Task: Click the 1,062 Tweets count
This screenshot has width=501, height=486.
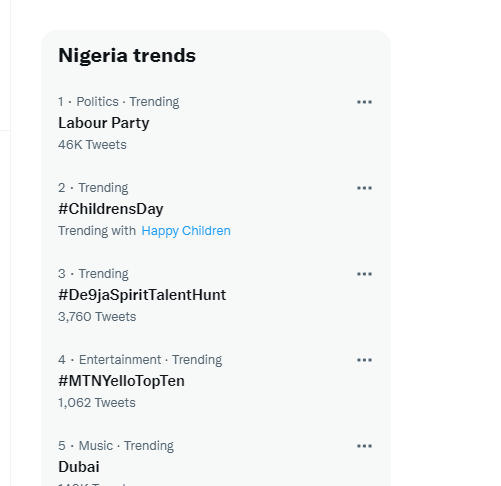Action: pyautogui.click(x=97, y=403)
